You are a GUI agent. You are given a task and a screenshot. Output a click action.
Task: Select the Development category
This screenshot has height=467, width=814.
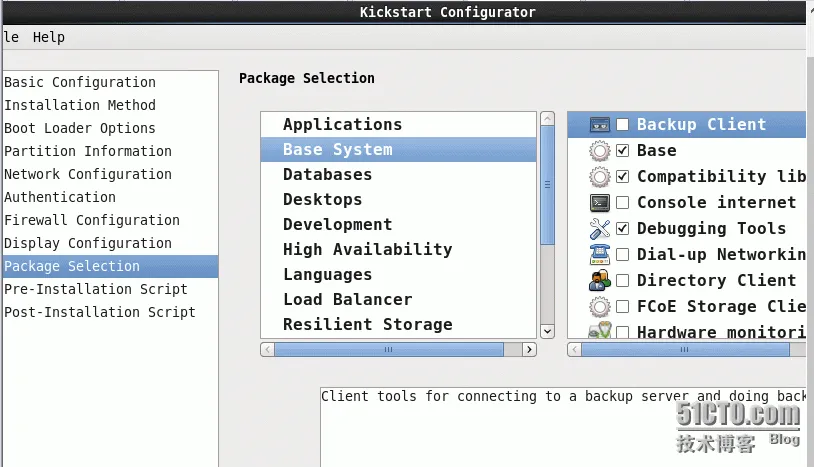398,224
